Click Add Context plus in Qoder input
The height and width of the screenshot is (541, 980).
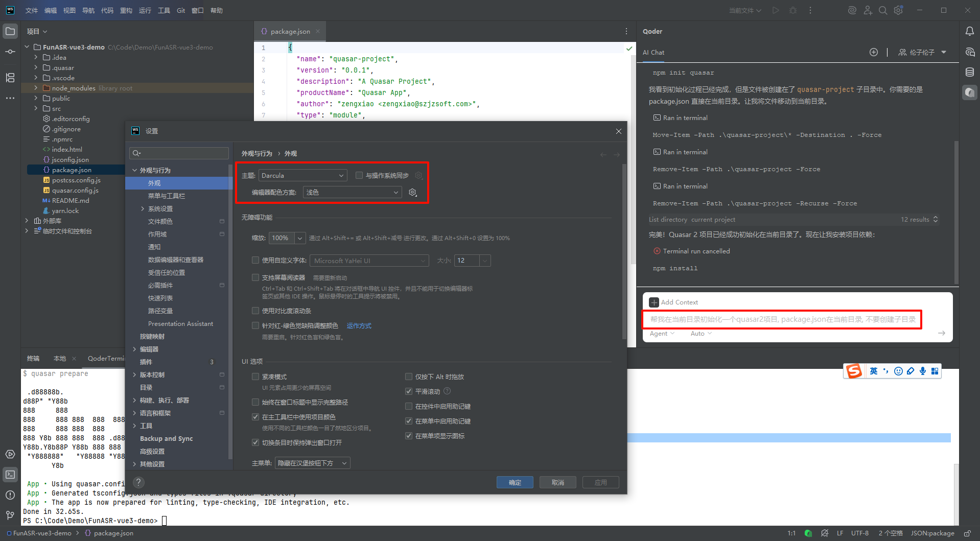click(654, 302)
